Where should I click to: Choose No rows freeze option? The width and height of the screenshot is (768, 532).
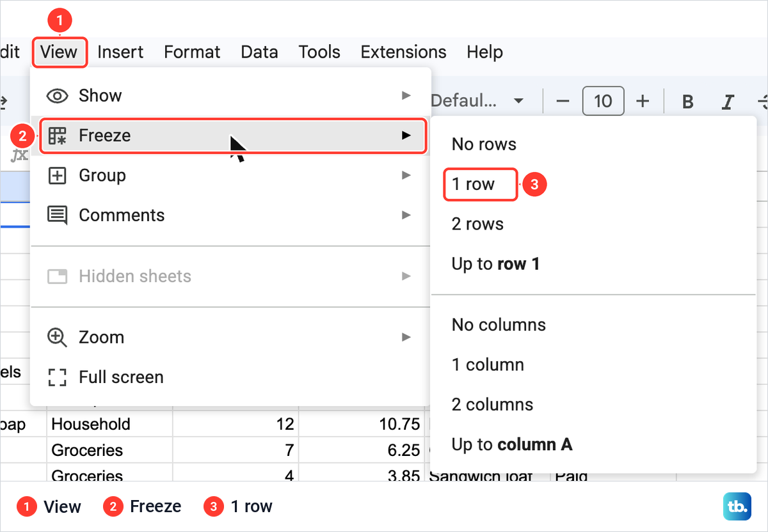pyautogui.click(x=594, y=145)
